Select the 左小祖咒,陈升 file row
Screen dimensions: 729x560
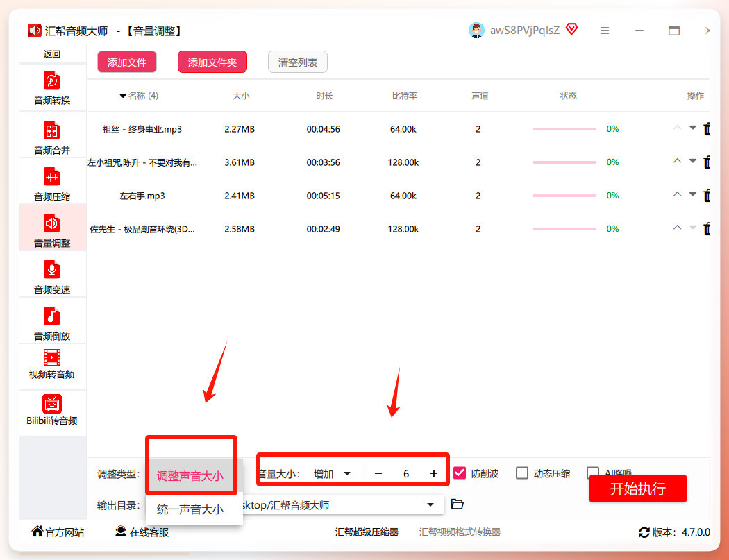coord(399,162)
